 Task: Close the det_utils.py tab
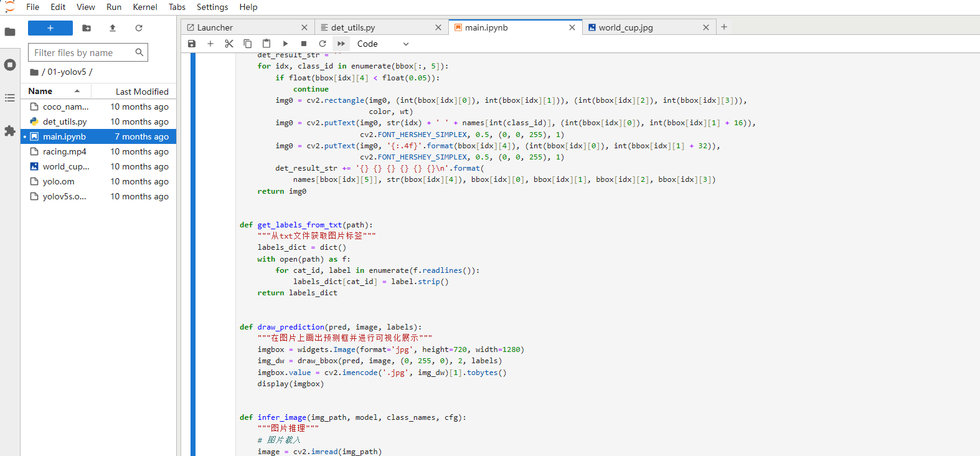(x=438, y=27)
